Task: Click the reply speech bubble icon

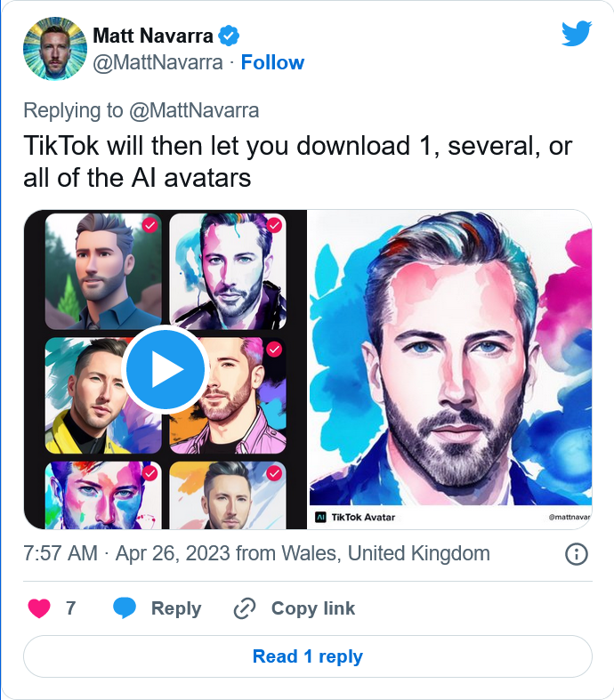Action: point(125,608)
